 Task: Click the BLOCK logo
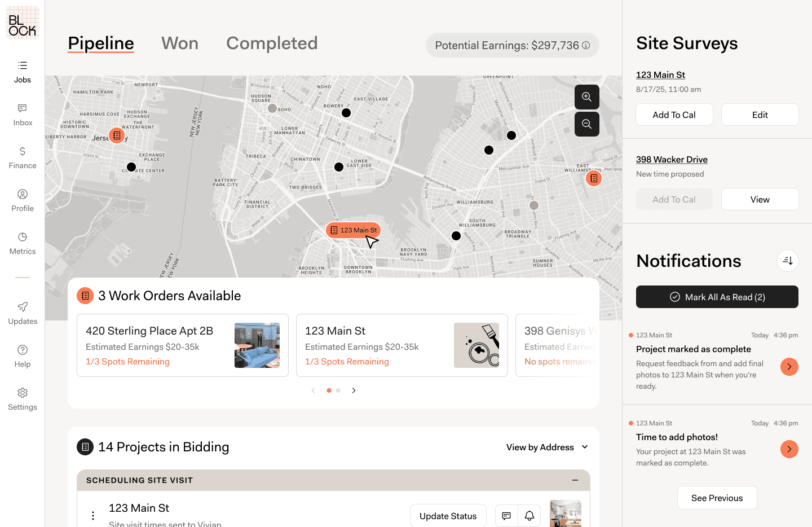[x=23, y=23]
